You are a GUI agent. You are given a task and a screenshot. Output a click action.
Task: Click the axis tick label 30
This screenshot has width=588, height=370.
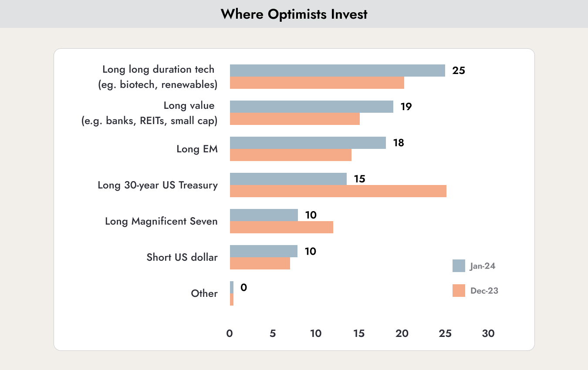[x=488, y=333]
